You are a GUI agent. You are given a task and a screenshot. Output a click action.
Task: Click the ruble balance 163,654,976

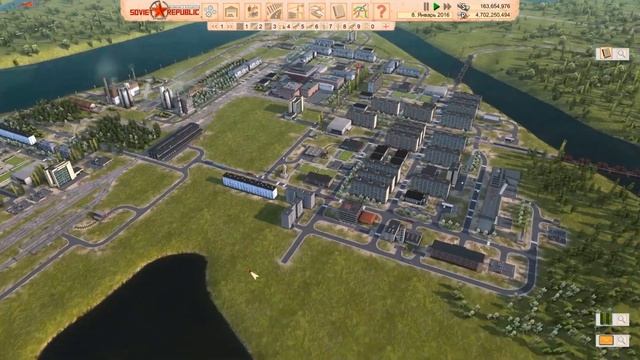click(x=495, y=6)
